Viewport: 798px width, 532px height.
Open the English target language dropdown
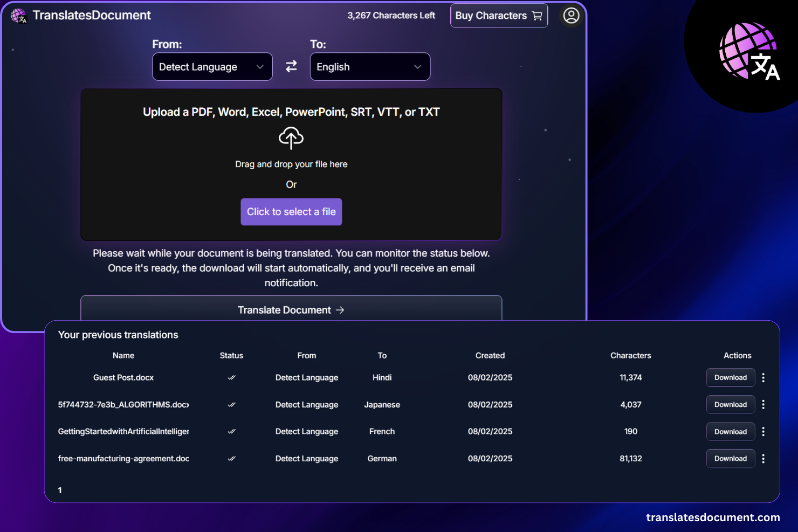[370, 67]
